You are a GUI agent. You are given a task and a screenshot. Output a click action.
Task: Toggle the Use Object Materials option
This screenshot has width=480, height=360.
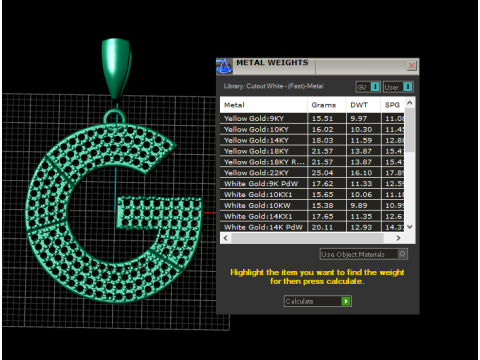pyautogui.click(x=363, y=254)
